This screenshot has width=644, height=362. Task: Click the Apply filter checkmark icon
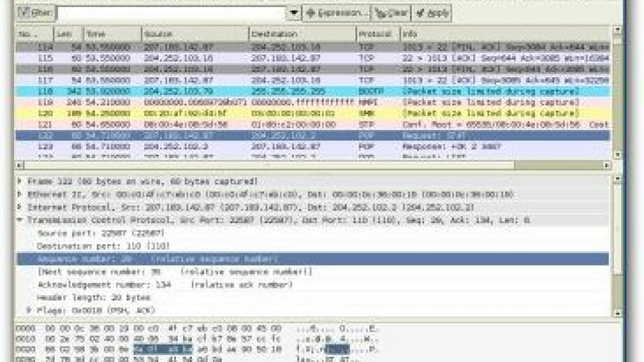tap(419, 12)
